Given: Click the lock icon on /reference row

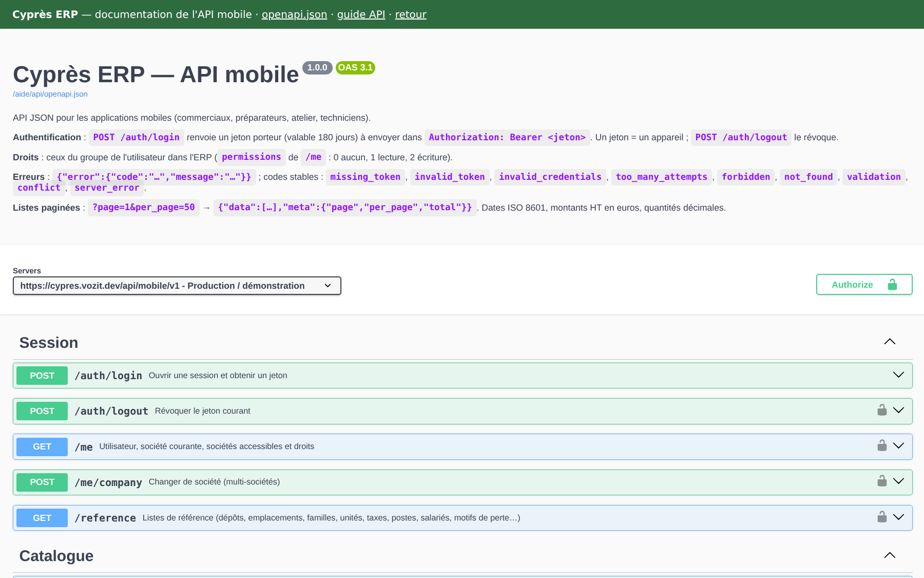Looking at the screenshot, I should (x=882, y=517).
